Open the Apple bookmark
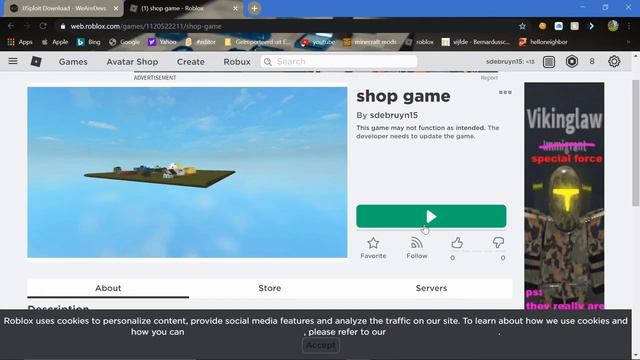This screenshot has width=640, height=360. (55, 42)
